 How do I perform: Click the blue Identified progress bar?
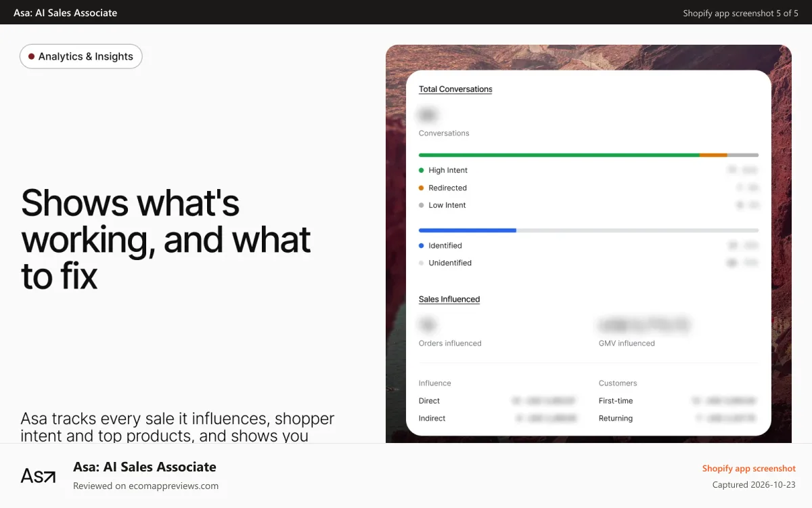pos(468,230)
